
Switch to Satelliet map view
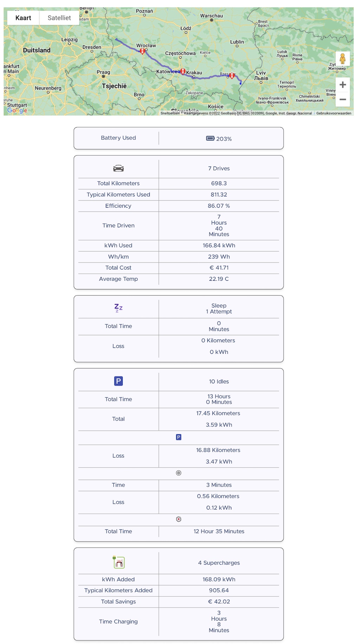pyautogui.click(x=59, y=18)
